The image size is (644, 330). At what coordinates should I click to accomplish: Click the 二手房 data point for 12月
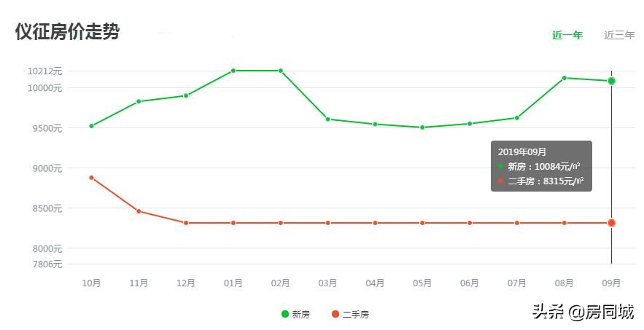(186, 223)
